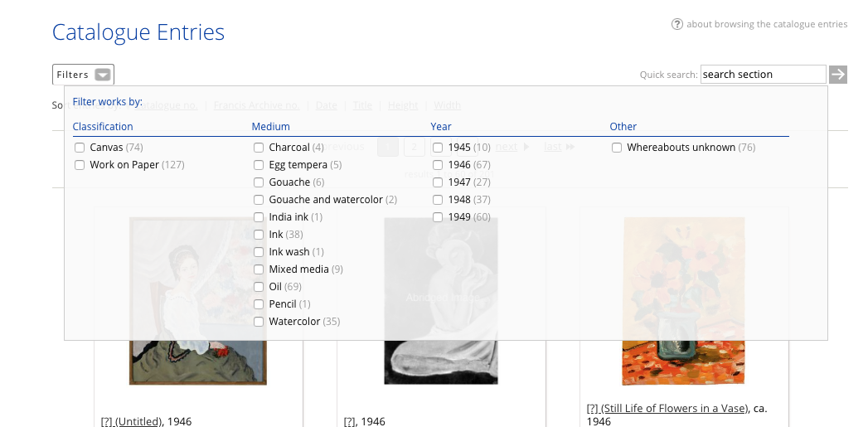Check the Canvas classification filter
Image resolution: width=868 pixels, height=427 pixels.
[x=80, y=148]
